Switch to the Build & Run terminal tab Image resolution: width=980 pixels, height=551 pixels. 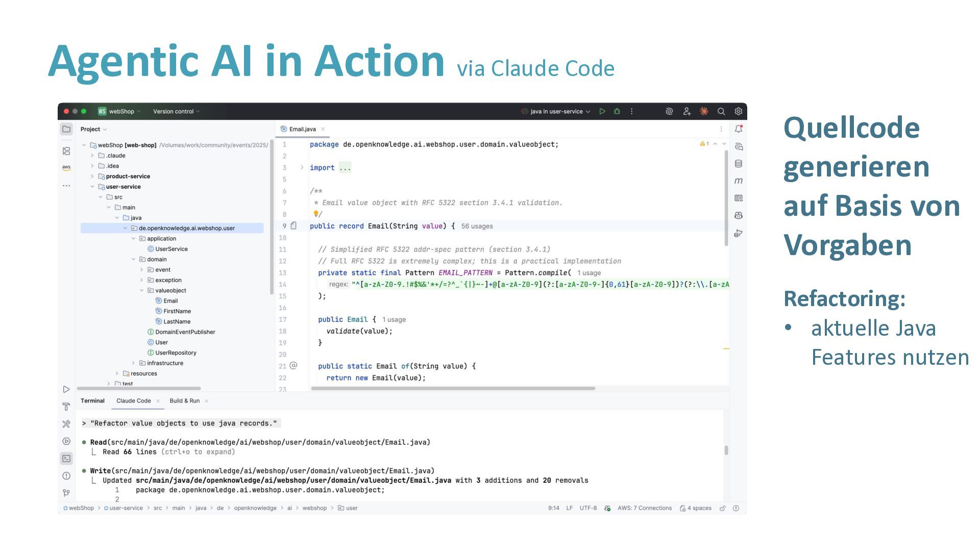coord(184,400)
